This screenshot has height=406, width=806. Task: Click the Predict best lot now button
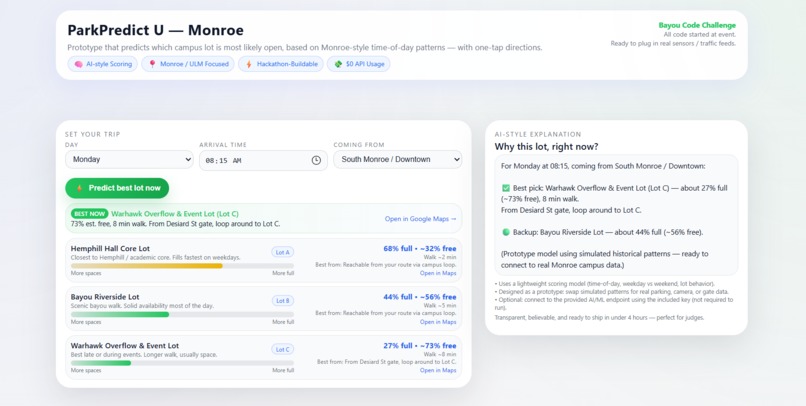coord(117,188)
